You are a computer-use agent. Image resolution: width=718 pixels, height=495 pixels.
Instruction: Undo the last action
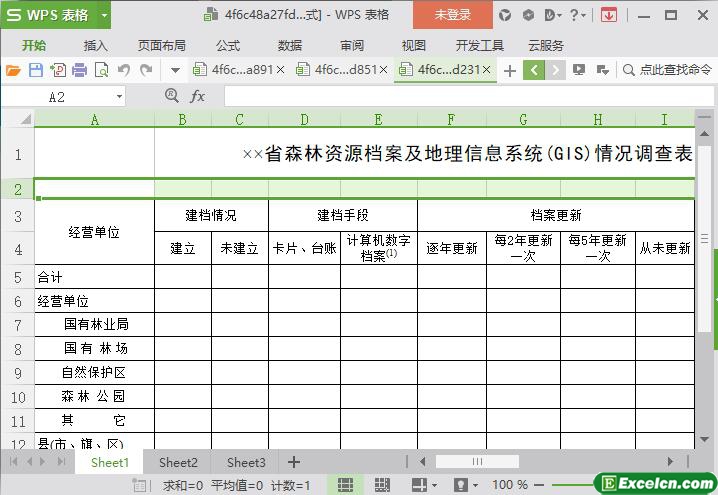[x=123, y=70]
